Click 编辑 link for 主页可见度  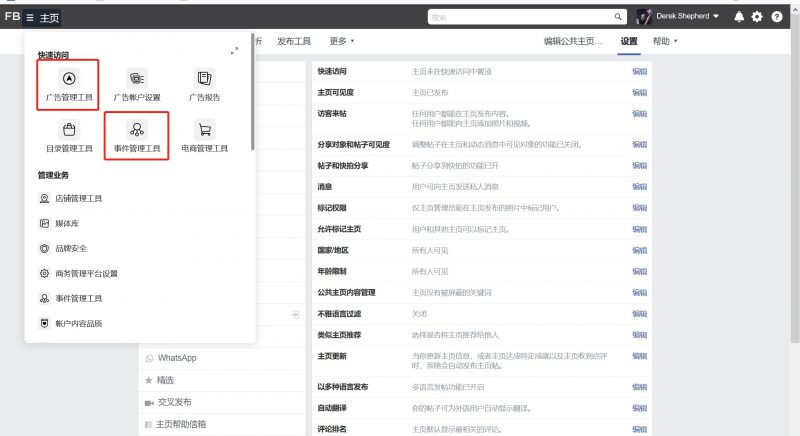[639, 92]
